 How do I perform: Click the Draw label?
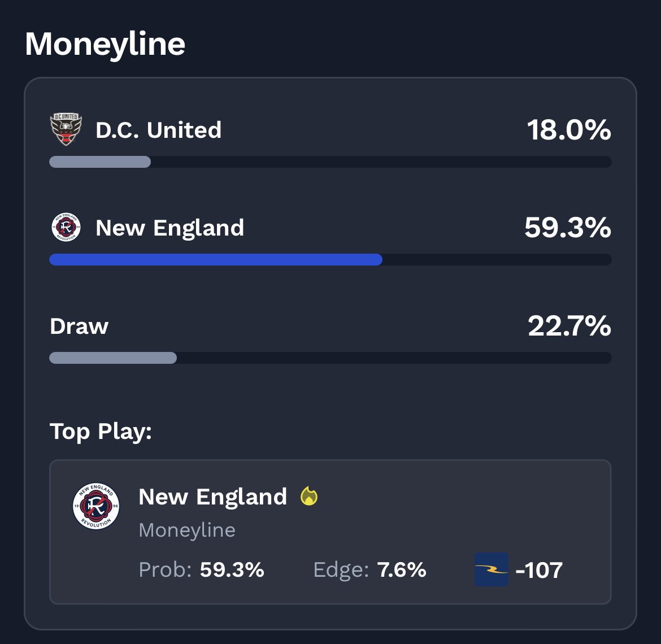[x=79, y=326]
